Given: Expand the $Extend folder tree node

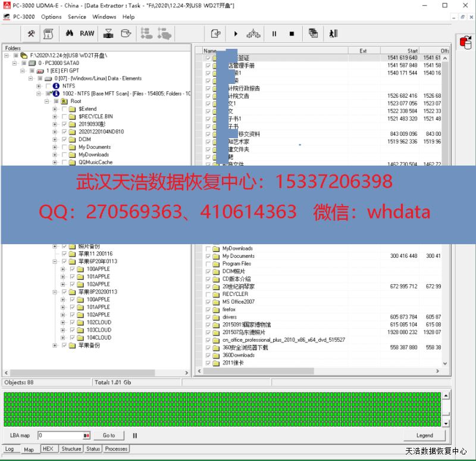Looking at the screenshot, I should point(55,109).
